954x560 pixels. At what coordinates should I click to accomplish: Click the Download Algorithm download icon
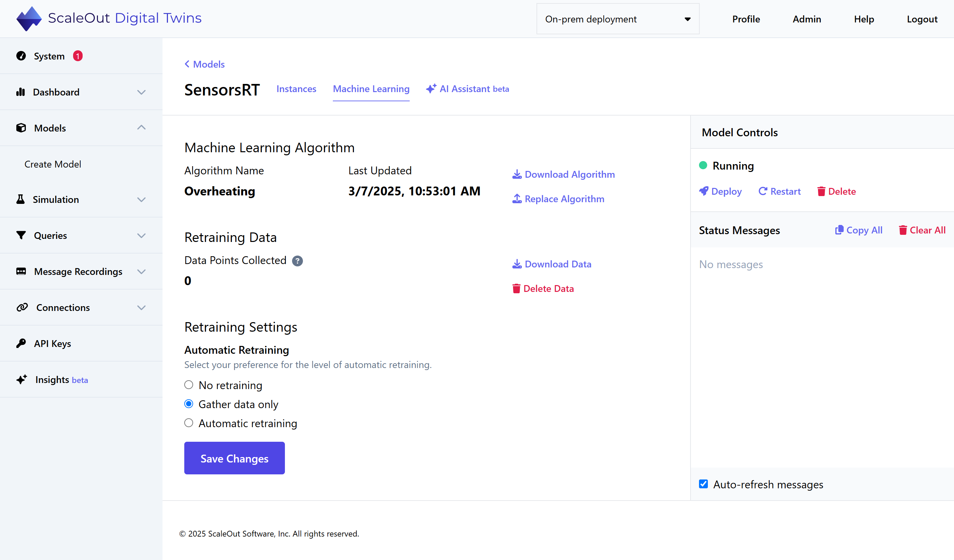click(x=517, y=174)
